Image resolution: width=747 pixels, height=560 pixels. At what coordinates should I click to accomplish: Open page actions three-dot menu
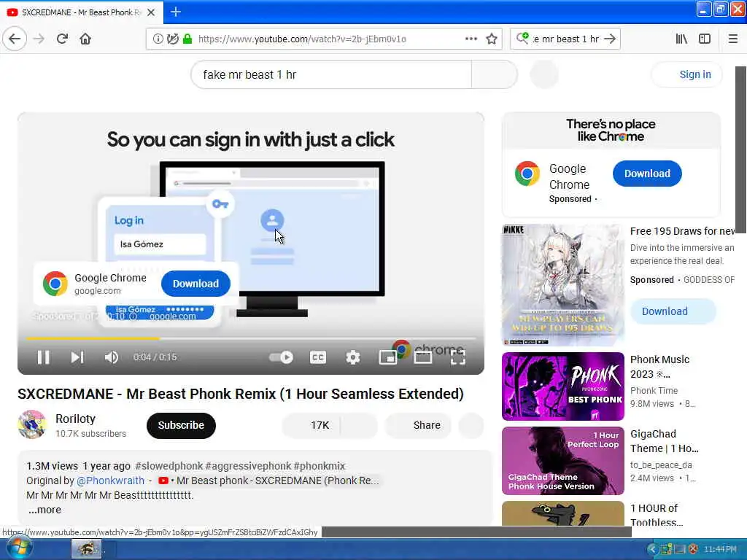tap(471, 39)
